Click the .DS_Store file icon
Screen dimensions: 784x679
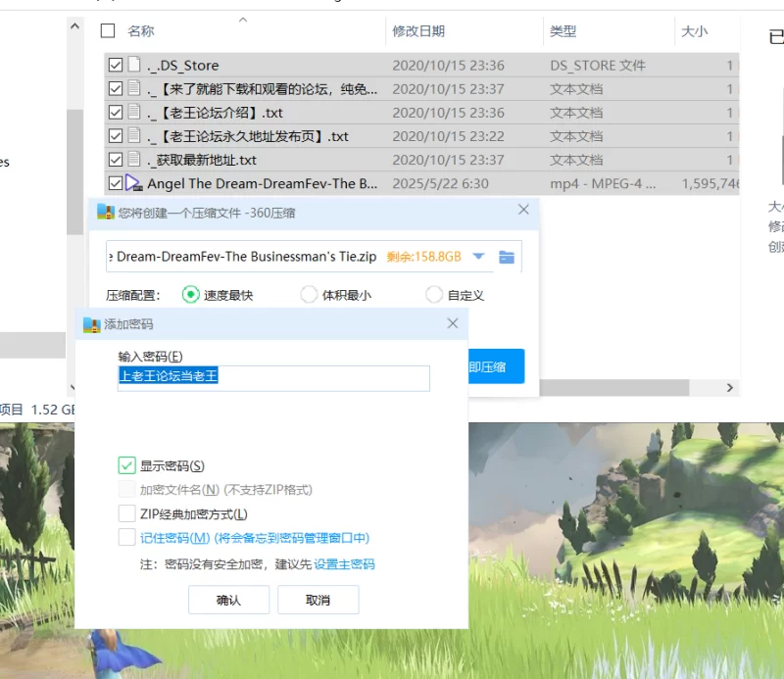pyautogui.click(x=134, y=65)
